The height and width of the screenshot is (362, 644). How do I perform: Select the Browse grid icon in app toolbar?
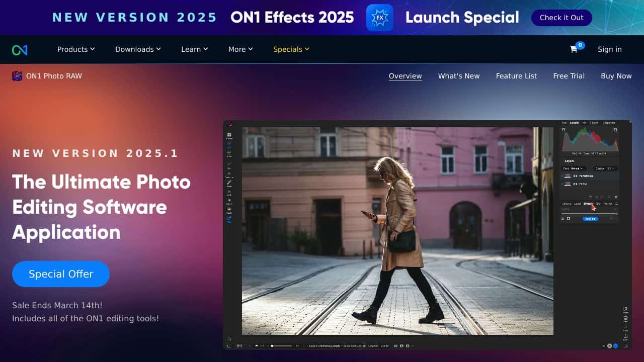coord(229,135)
